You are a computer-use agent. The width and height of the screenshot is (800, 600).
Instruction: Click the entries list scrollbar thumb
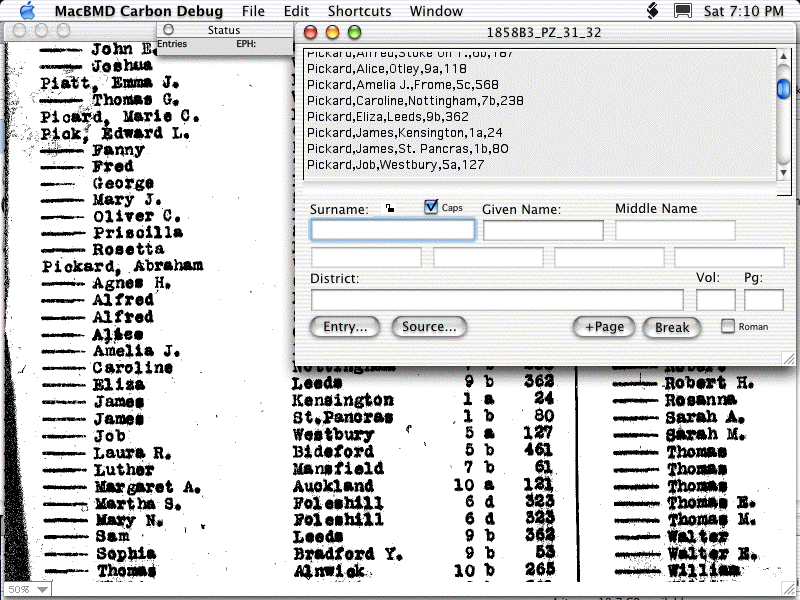pyautogui.click(x=784, y=88)
